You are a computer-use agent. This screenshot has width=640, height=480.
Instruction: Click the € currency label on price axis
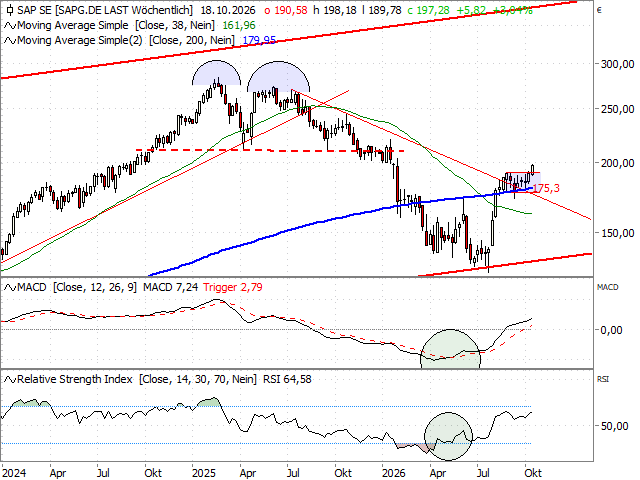(599, 10)
